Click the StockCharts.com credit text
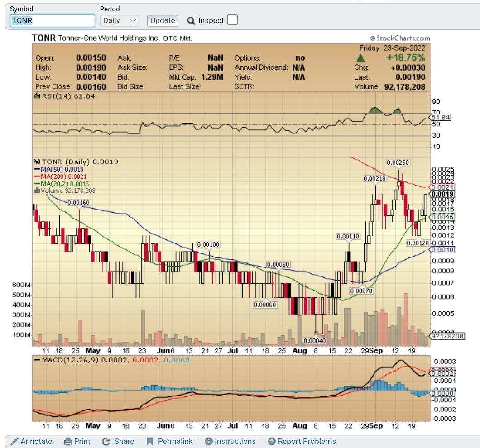Image resolution: width=480 pixels, height=448 pixels. (x=400, y=38)
